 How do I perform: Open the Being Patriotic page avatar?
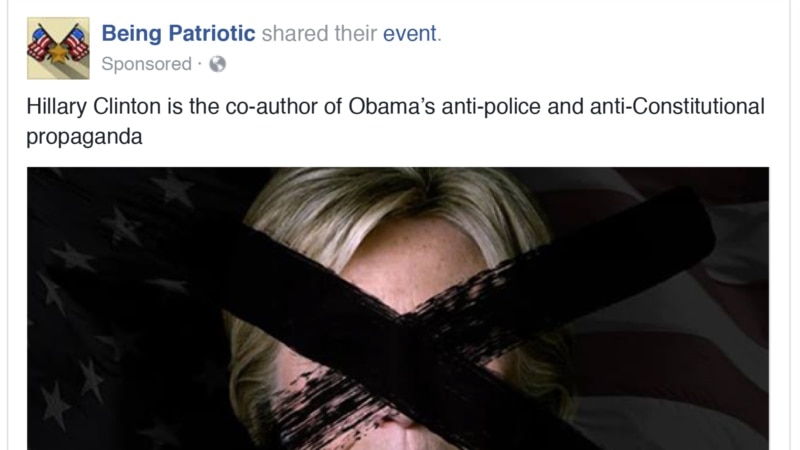point(58,48)
